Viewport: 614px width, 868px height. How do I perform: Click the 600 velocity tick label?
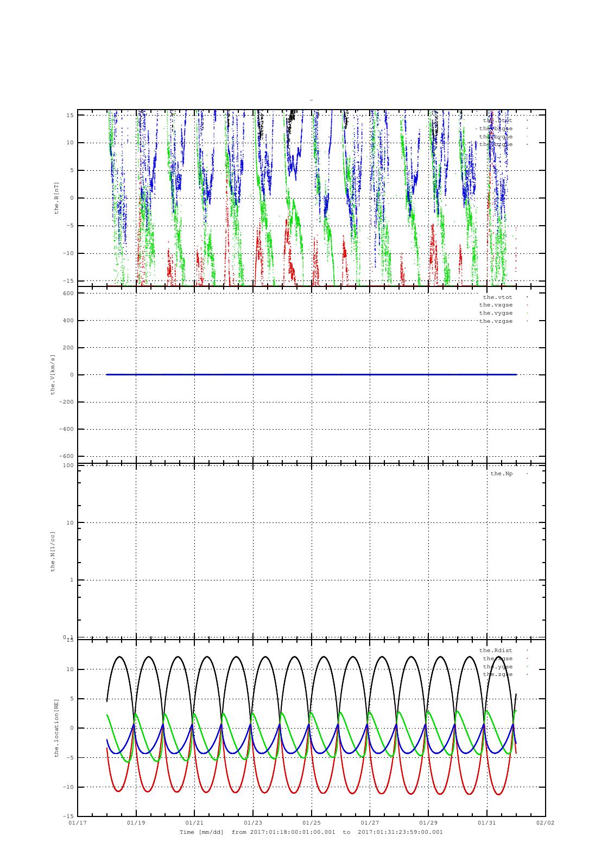[68, 293]
